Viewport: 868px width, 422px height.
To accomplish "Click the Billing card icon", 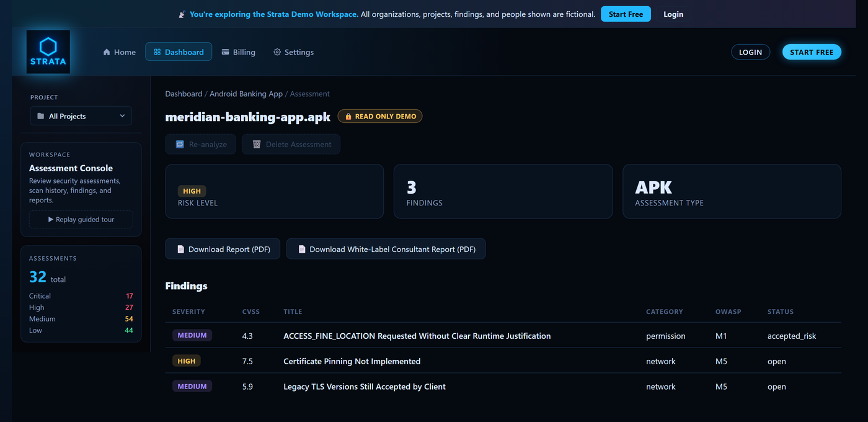I will [x=226, y=52].
